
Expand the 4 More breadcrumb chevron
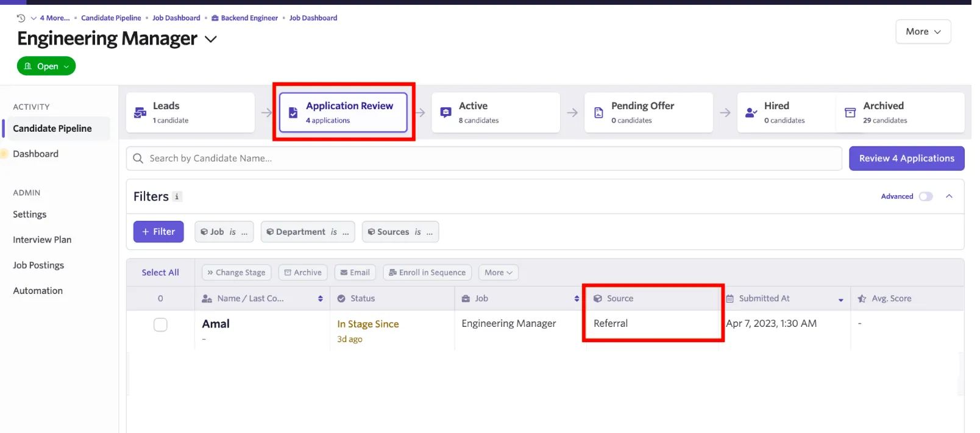pos(34,18)
